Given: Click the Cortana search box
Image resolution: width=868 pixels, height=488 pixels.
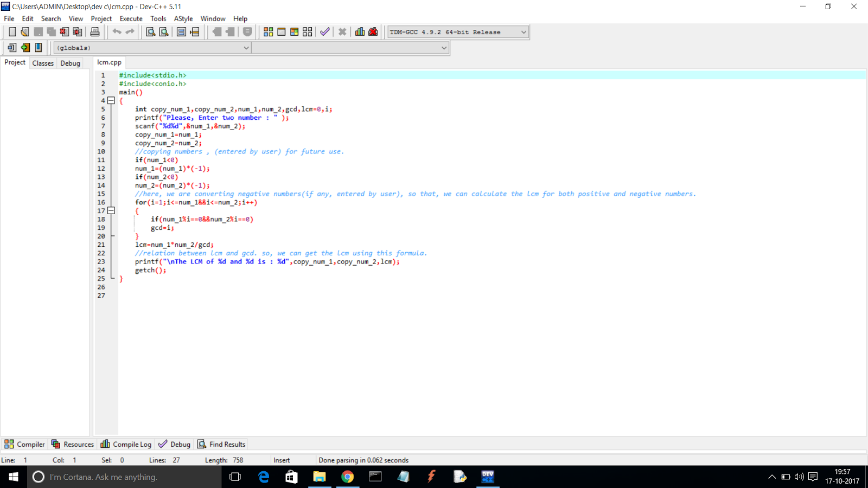Looking at the screenshot, I should click(125, 477).
